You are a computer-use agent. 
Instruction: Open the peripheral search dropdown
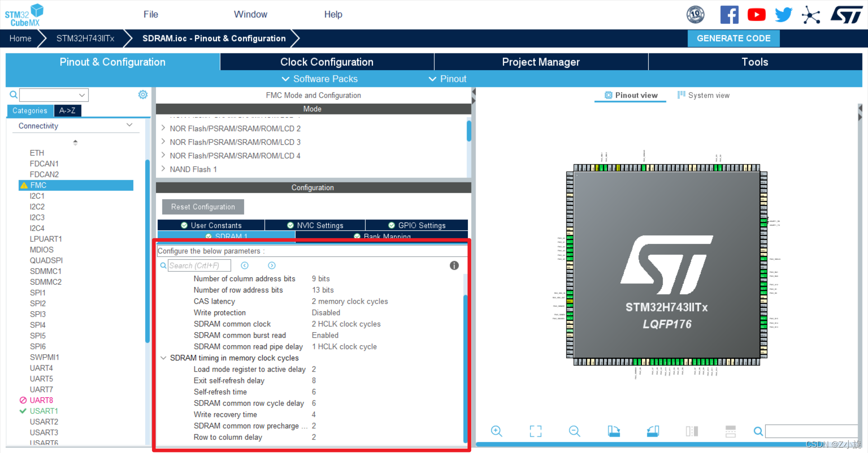click(82, 95)
